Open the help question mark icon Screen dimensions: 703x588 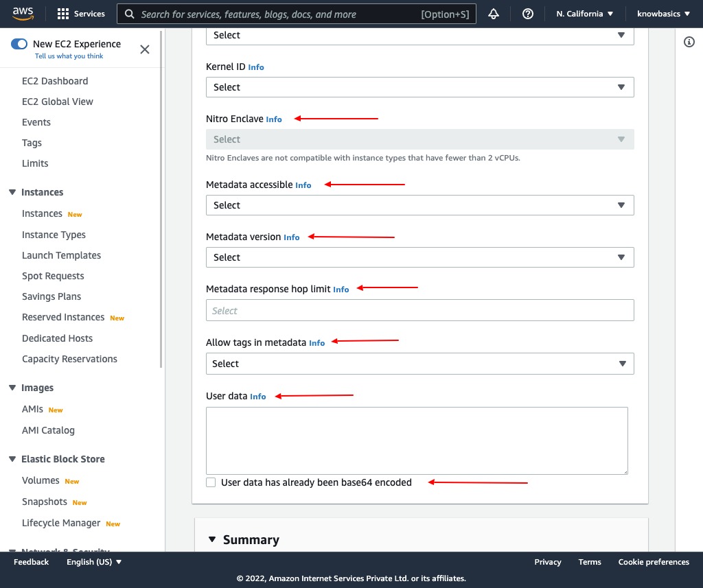528,14
